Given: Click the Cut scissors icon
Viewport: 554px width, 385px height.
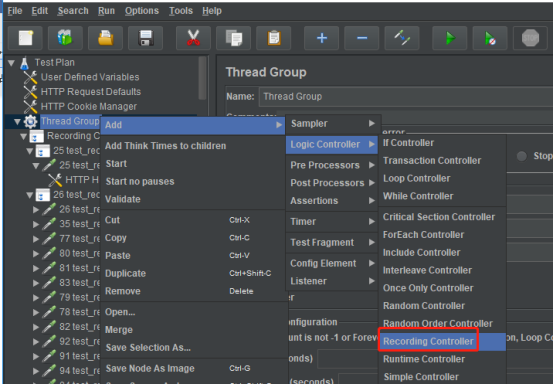Looking at the screenshot, I should coord(193,38).
